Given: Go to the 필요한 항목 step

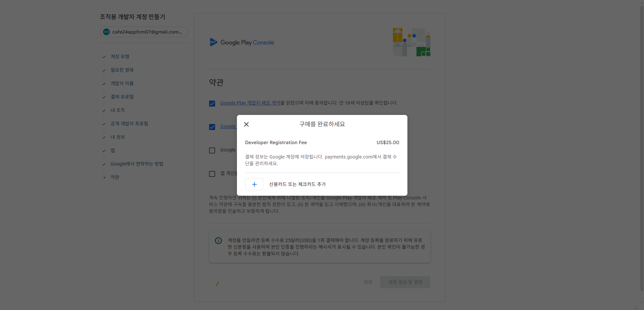Looking at the screenshot, I should (x=122, y=70).
